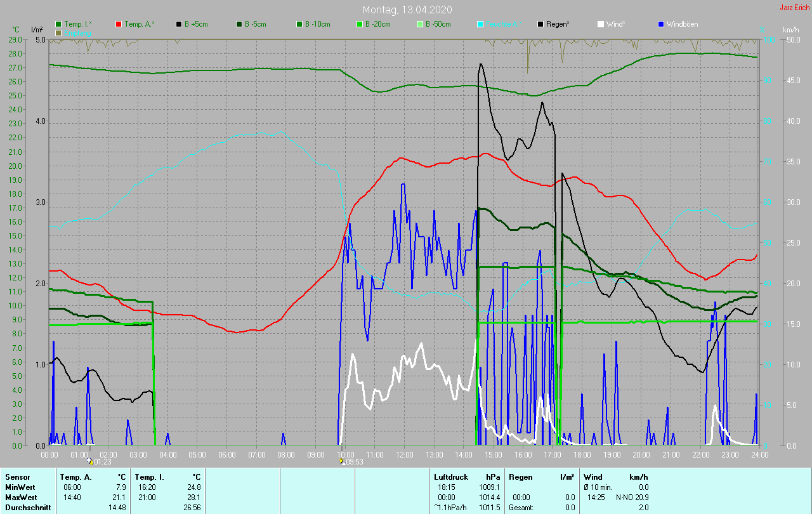812x514 pixels.
Task: Click the black Regen legend square
Action: tap(540, 24)
